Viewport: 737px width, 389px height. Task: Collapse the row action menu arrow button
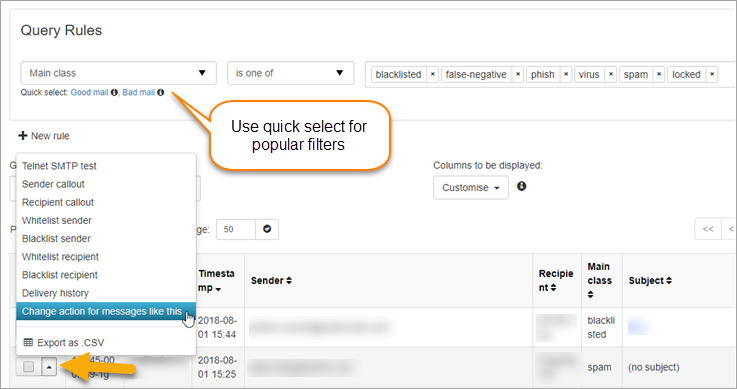49,366
